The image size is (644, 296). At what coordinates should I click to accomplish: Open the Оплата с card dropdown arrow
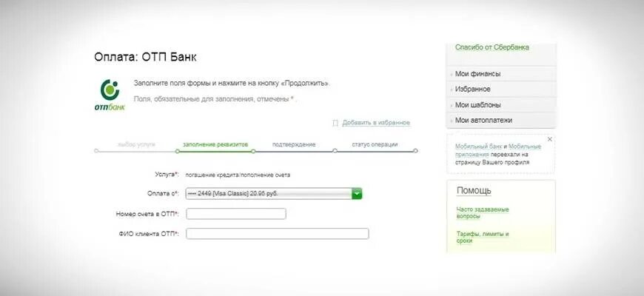click(x=357, y=193)
